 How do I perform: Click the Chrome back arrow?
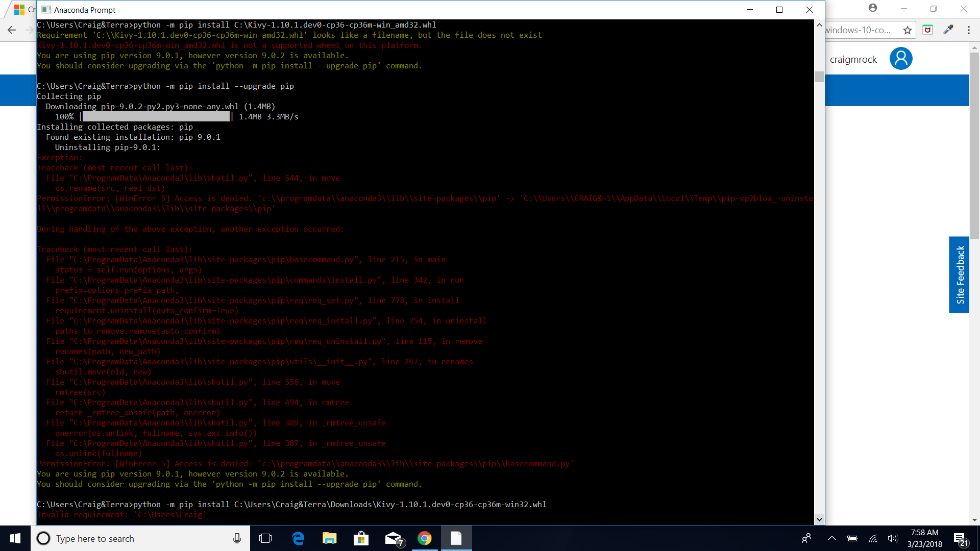pyautogui.click(x=12, y=30)
